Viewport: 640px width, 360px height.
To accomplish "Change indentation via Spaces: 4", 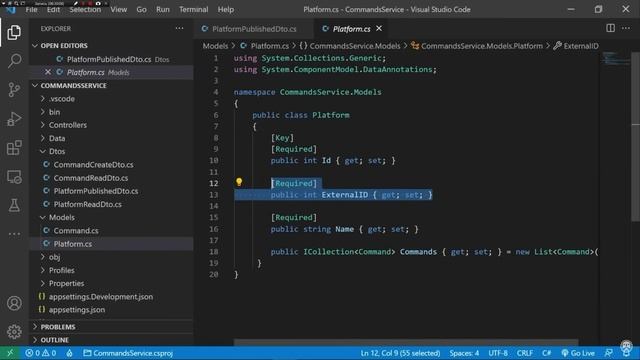I will point(464,353).
